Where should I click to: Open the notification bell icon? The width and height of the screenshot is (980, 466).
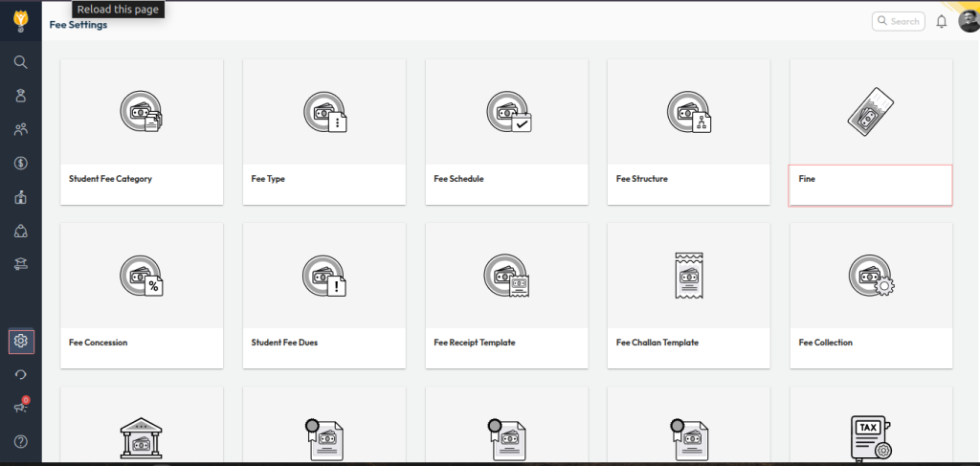pos(942,21)
